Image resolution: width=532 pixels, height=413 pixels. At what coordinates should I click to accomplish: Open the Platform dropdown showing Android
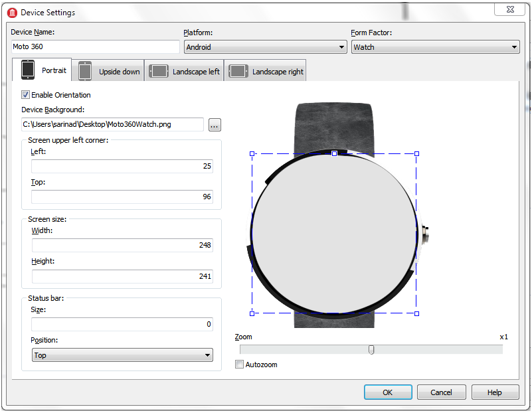coord(265,47)
